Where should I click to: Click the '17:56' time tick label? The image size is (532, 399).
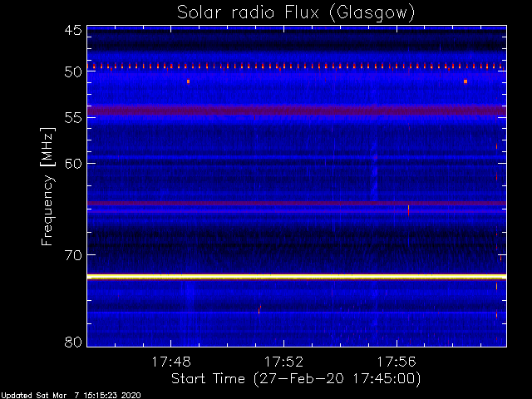(x=397, y=362)
